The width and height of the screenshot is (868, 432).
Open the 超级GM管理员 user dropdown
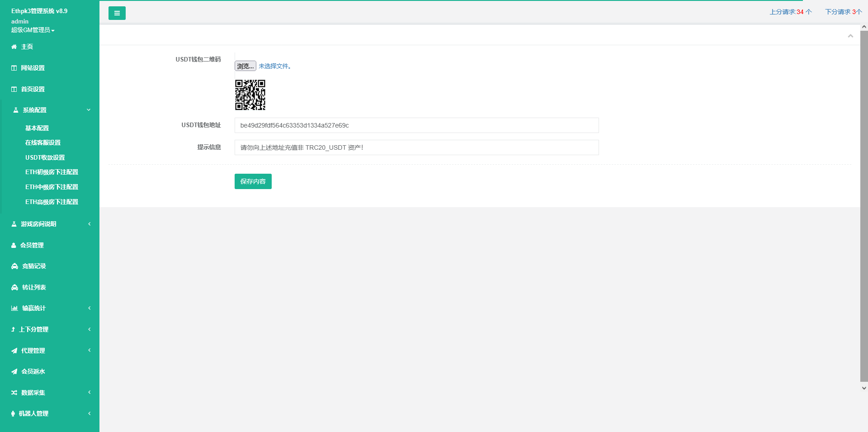pos(33,30)
